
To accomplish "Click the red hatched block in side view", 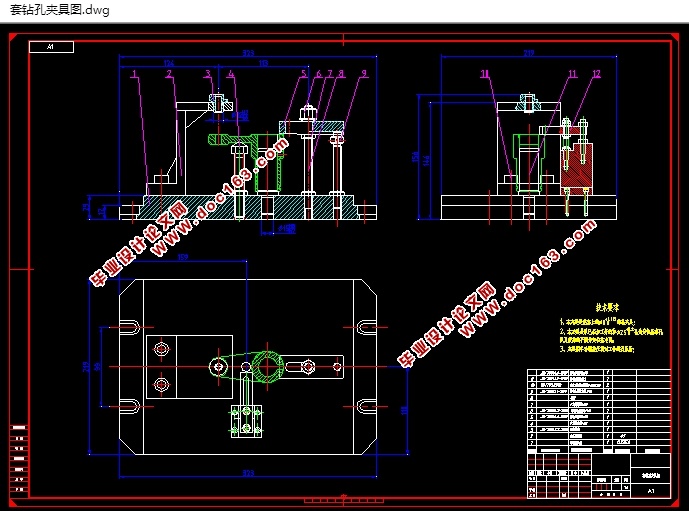I will (577, 168).
